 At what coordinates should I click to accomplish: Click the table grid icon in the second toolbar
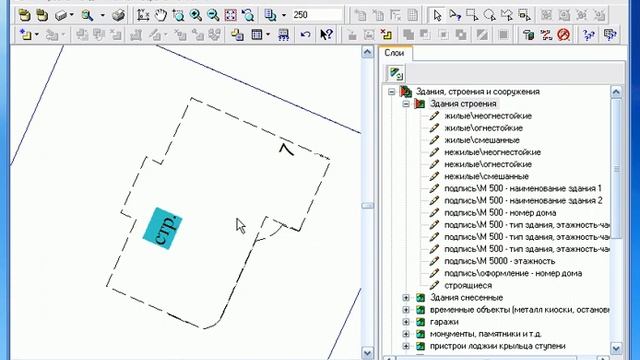pos(257,35)
